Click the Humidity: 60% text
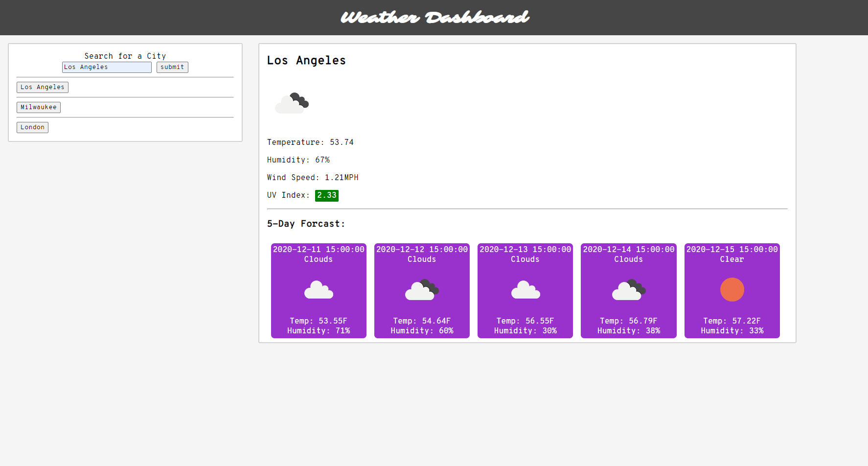 (x=422, y=331)
